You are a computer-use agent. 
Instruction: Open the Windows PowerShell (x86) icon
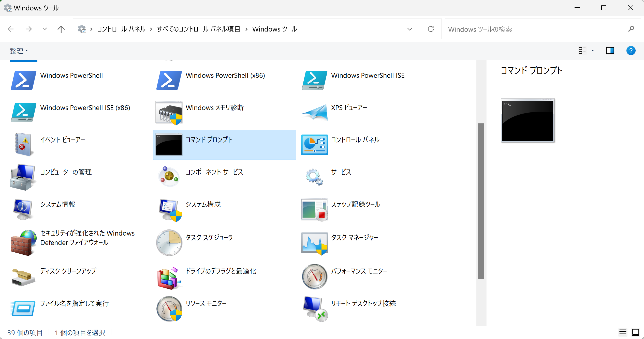pos(169,80)
